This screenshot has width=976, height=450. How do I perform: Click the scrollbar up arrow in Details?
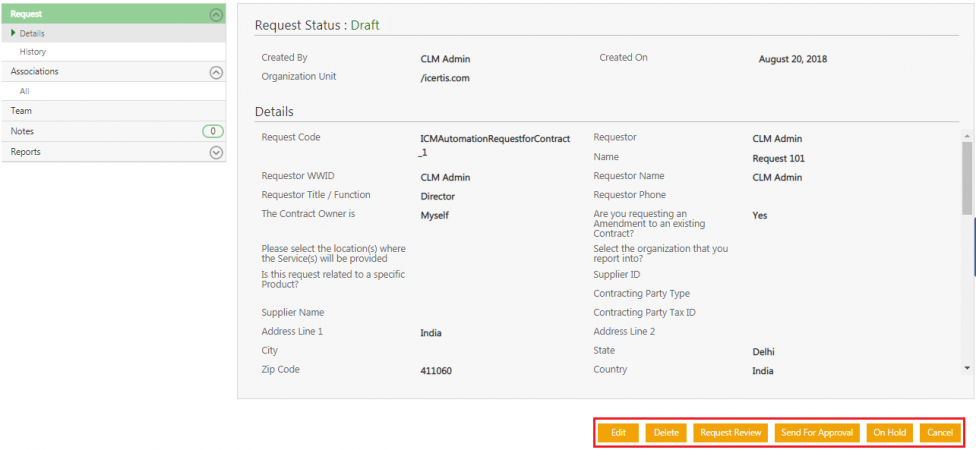[967, 135]
